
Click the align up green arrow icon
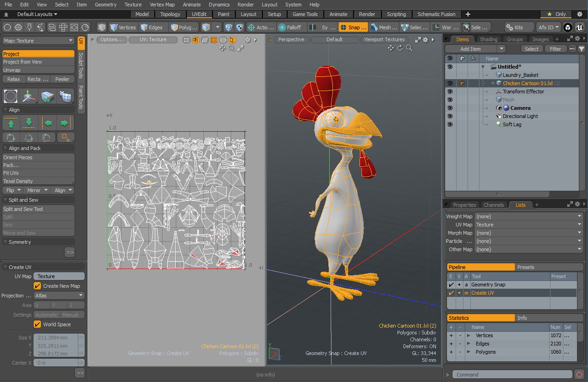(11, 123)
